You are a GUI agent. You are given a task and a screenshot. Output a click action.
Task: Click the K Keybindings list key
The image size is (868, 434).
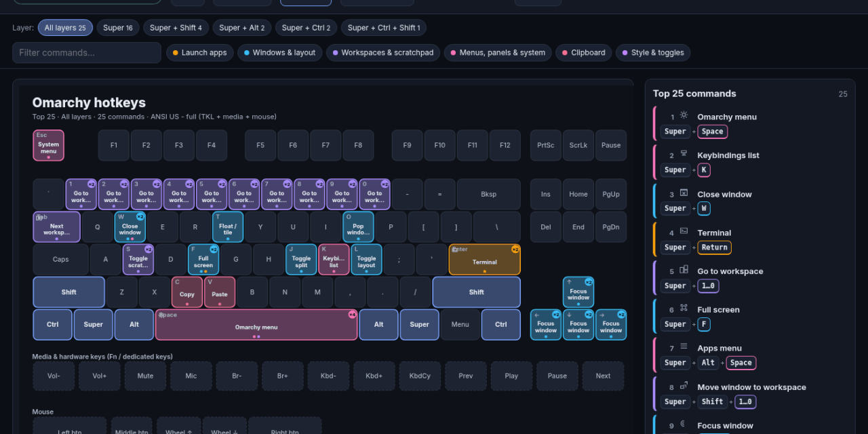click(x=334, y=260)
